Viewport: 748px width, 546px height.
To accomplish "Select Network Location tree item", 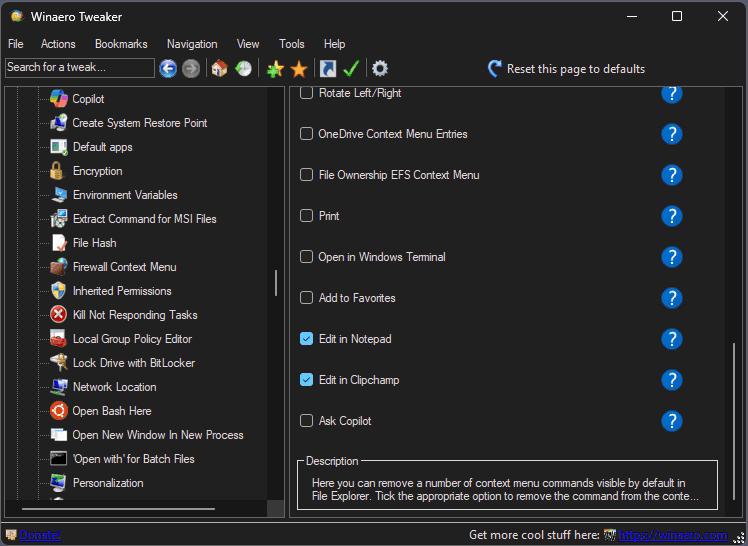I will pyautogui.click(x=114, y=387).
